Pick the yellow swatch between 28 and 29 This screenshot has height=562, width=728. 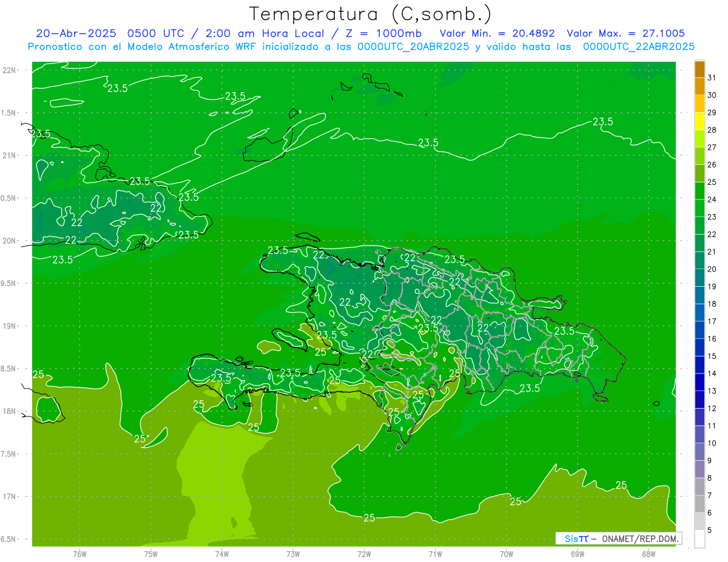tap(699, 121)
